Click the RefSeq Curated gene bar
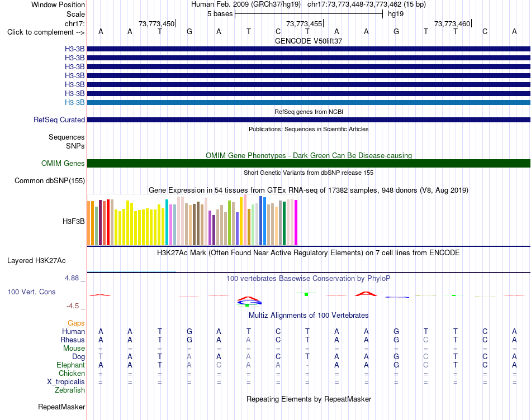Viewport: 531px width, 420px height. (309, 120)
